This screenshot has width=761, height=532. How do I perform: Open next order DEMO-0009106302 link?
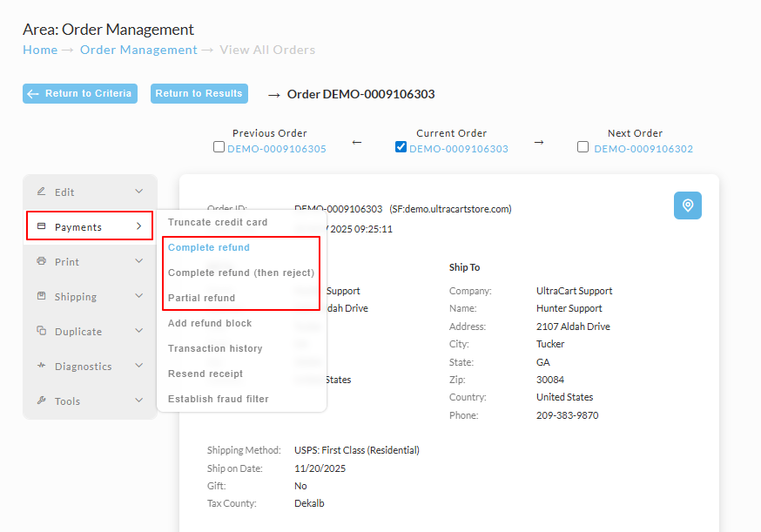click(643, 149)
